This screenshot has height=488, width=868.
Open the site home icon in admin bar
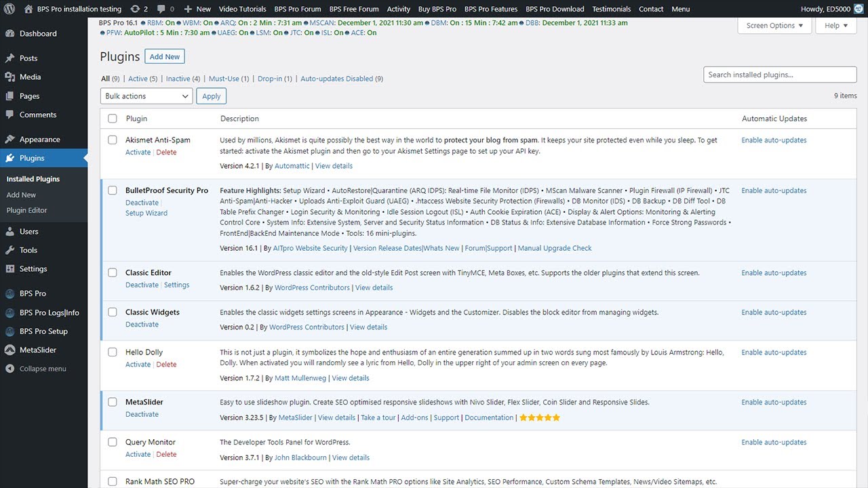pos(28,9)
